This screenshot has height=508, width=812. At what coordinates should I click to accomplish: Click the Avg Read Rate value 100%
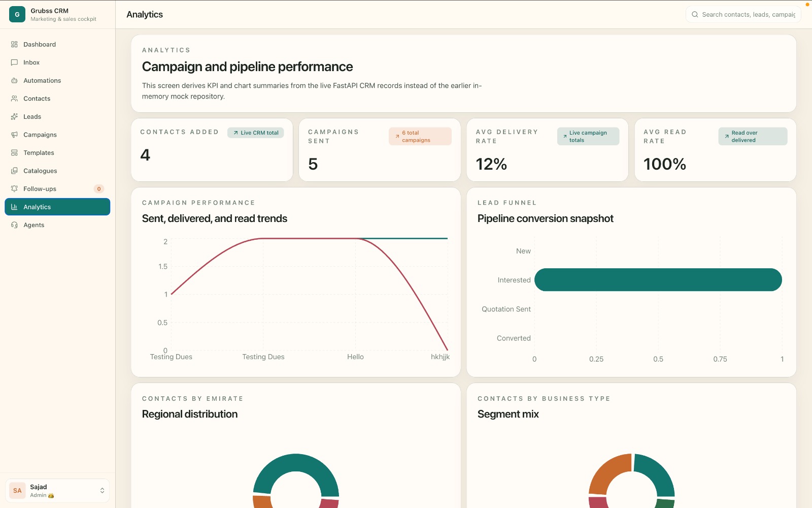pos(665,164)
